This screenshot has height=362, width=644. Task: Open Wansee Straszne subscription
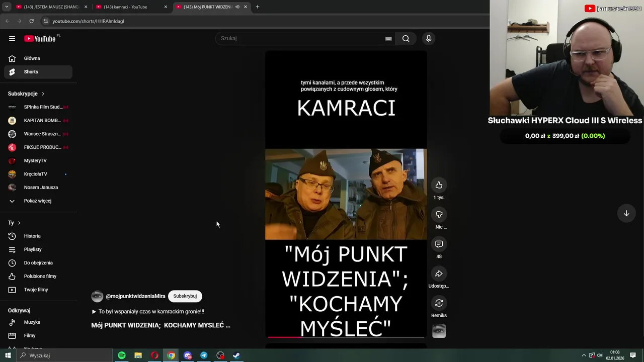pyautogui.click(x=38, y=134)
